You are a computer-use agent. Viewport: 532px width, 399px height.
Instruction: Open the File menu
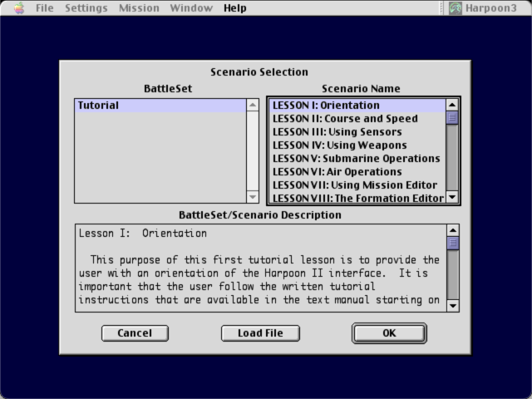(x=44, y=7)
